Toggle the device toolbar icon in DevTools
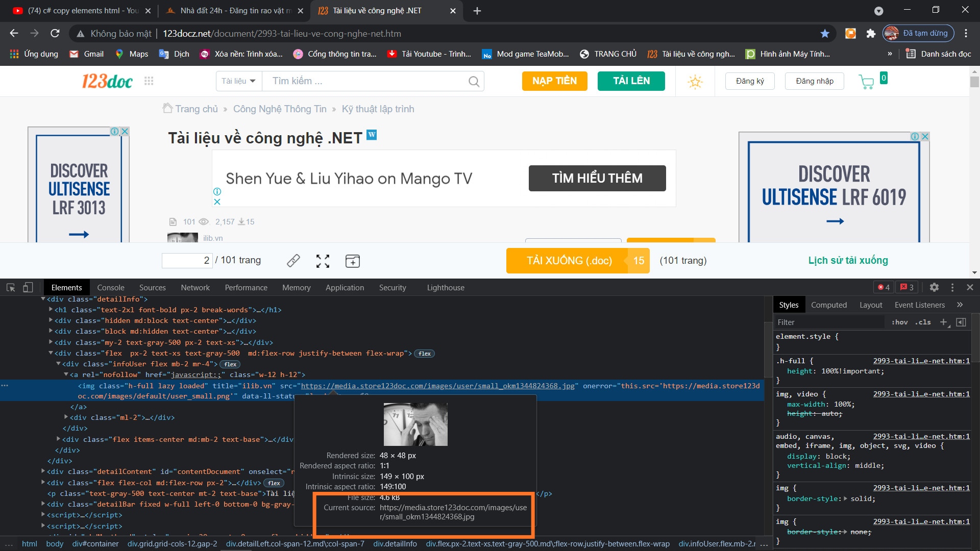 pos(28,287)
